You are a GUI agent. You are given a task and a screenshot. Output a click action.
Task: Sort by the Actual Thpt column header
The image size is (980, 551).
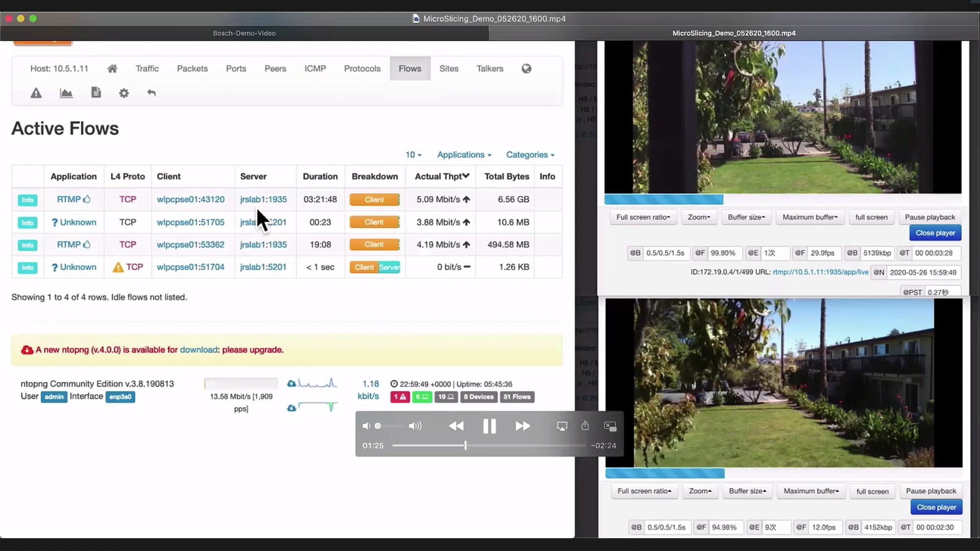[442, 176]
